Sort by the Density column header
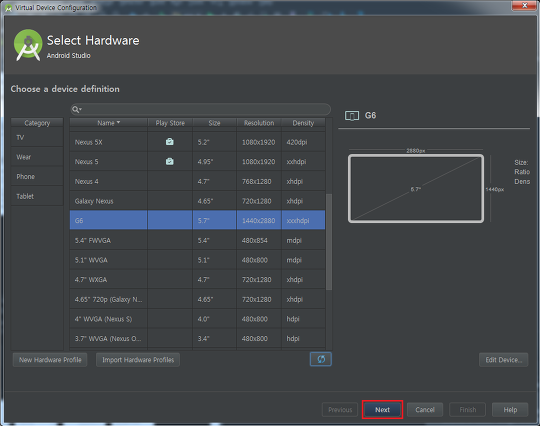The image size is (540, 426). coord(303,123)
